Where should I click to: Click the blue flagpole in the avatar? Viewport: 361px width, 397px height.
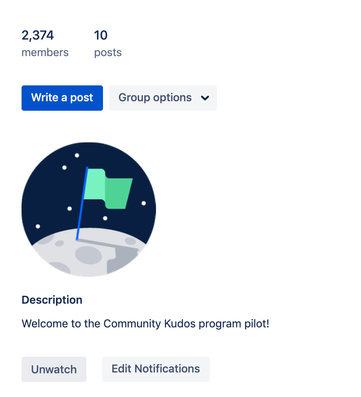coord(82,203)
